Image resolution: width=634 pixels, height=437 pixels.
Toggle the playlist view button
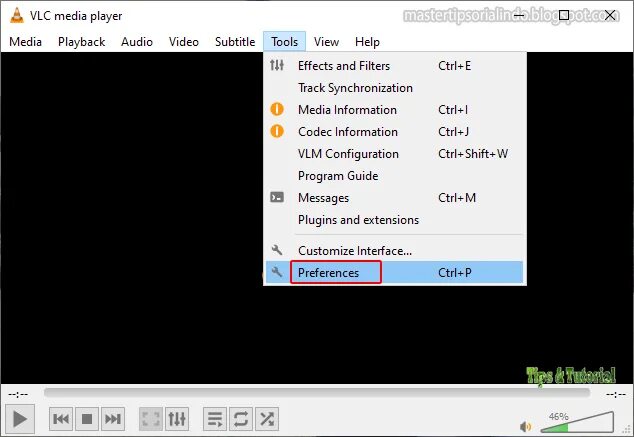pos(215,419)
